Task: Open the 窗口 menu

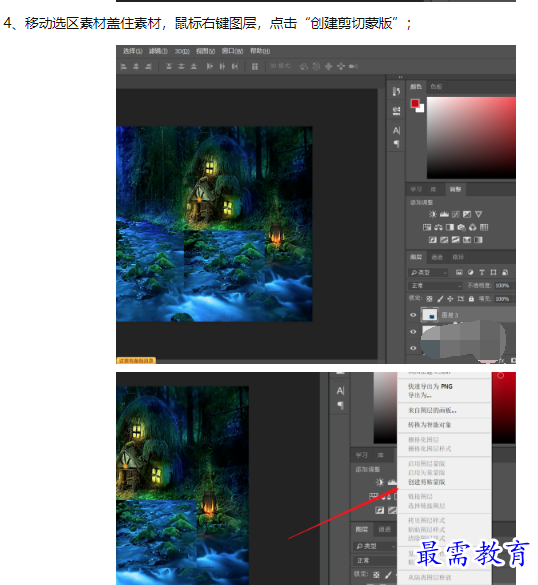Action: click(x=232, y=51)
